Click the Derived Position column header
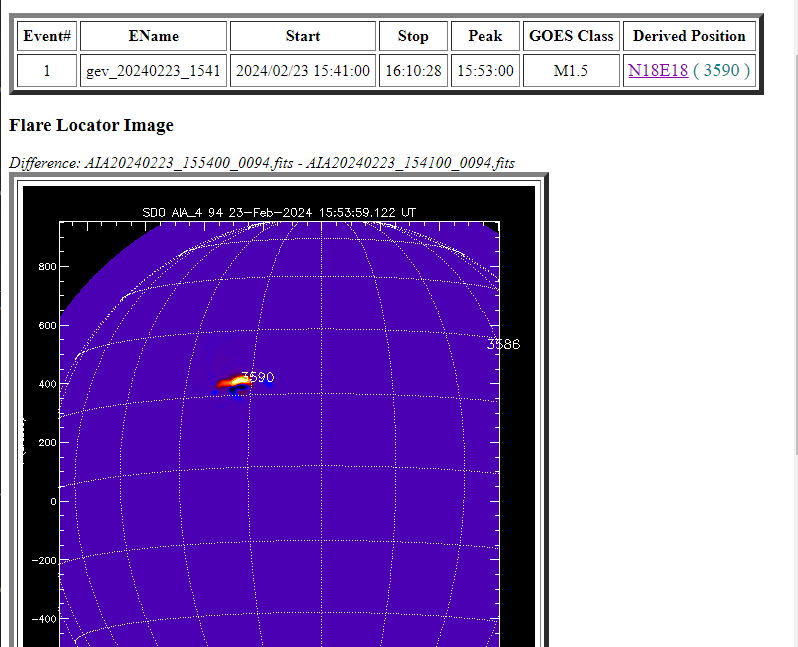The image size is (798, 647). 689,36
